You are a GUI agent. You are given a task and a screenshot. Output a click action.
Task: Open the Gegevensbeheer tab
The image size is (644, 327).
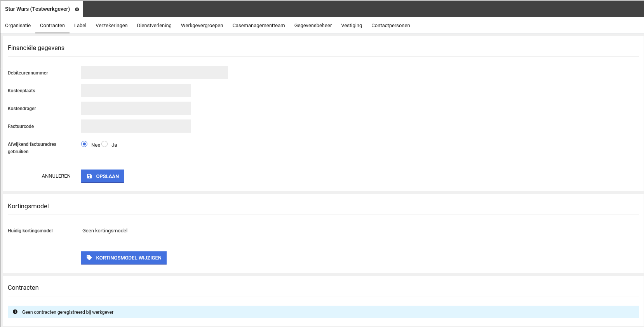(x=313, y=26)
